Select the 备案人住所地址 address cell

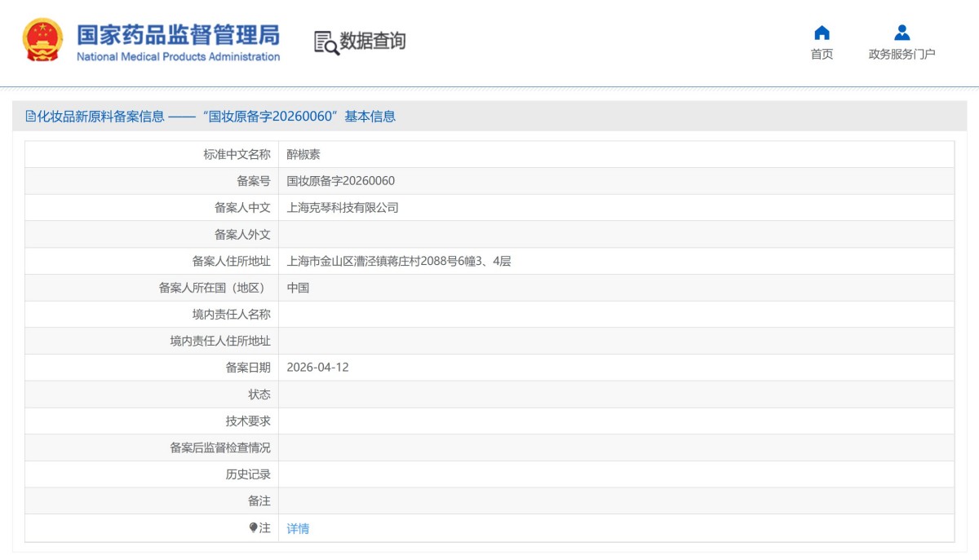(x=396, y=260)
